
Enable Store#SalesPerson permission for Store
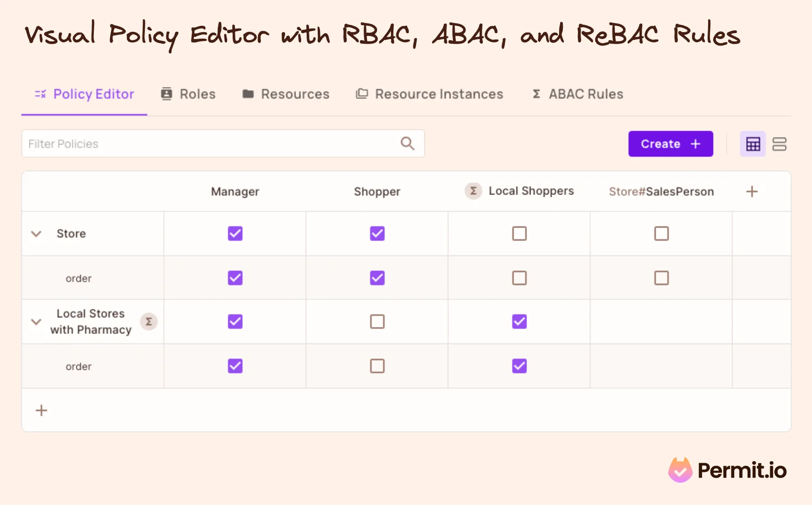tap(661, 234)
